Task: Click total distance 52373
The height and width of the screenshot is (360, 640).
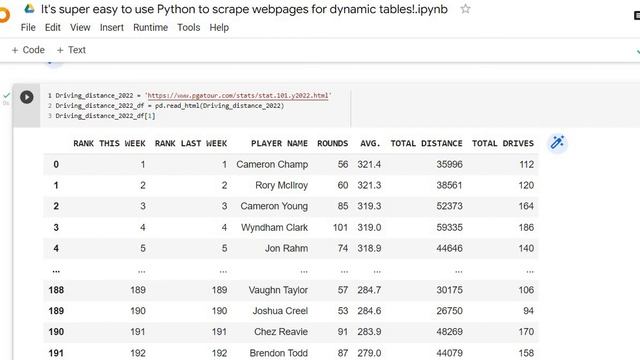Action: pos(449,206)
